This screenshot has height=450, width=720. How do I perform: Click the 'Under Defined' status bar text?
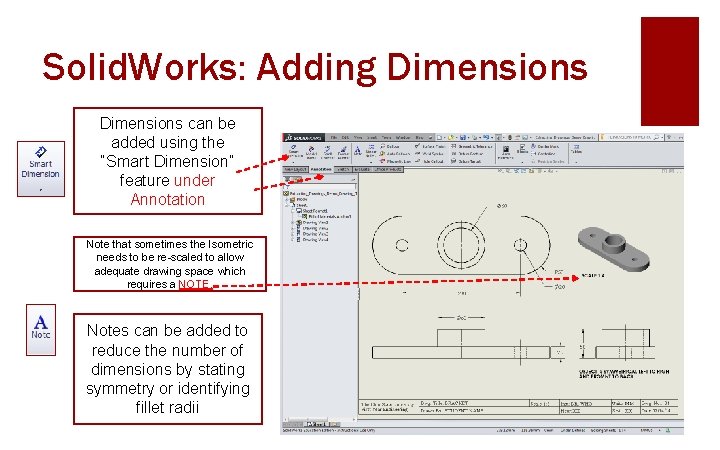573,431
